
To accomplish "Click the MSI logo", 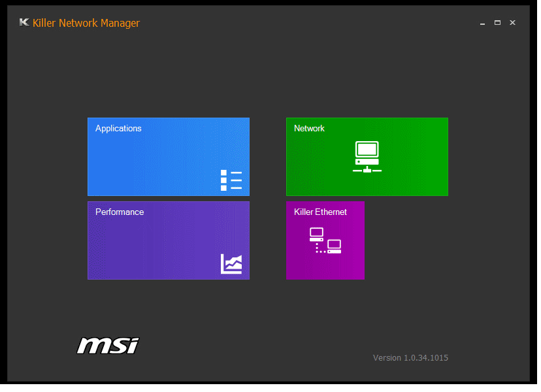I will pyautogui.click(x=108, y=346).
